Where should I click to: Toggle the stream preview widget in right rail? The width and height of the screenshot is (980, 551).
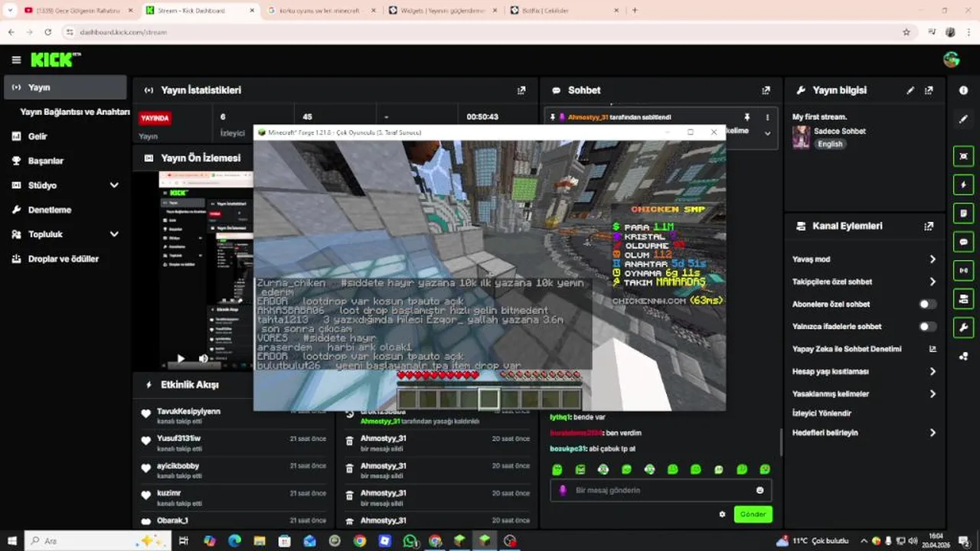point(963,156)
